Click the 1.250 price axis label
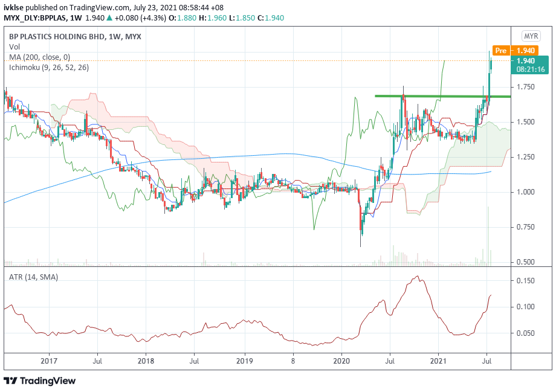 525,157
